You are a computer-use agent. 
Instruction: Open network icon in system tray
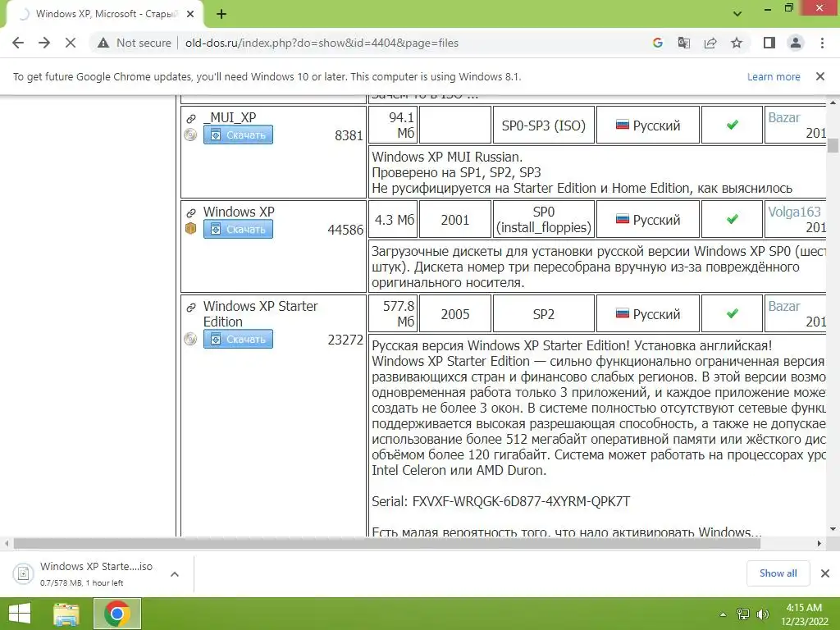743,614
